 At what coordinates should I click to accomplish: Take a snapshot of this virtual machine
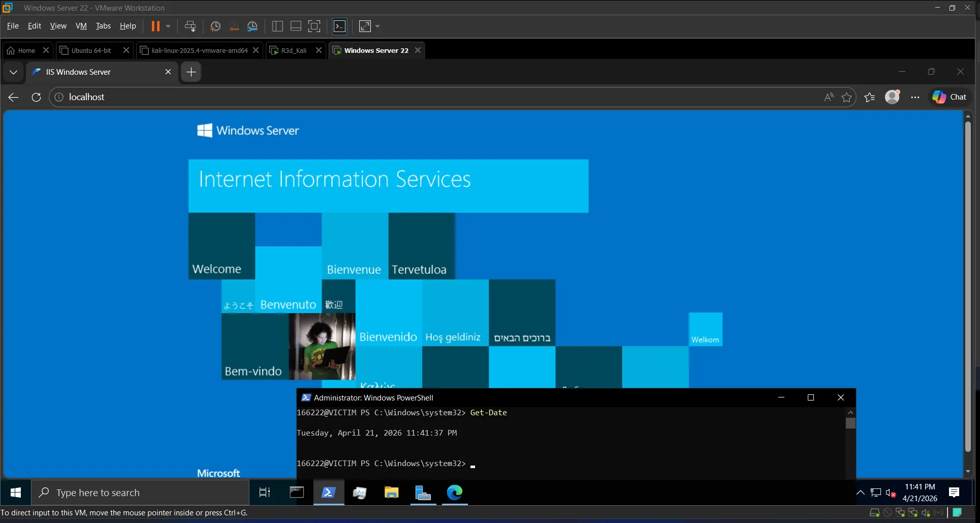215,26
